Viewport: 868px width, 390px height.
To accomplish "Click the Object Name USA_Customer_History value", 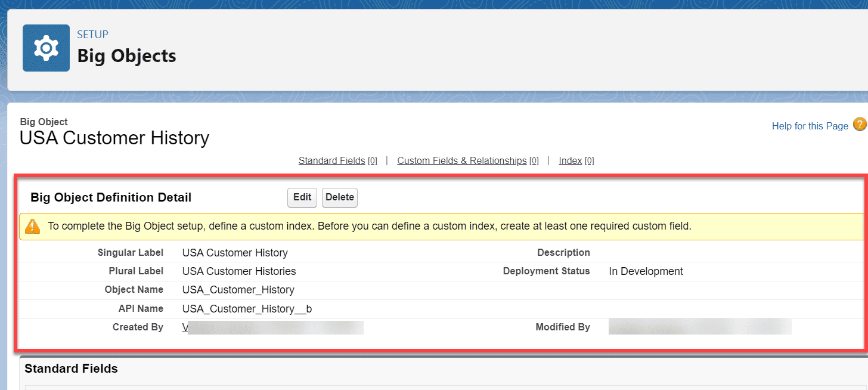I will [x=238, y=290].
